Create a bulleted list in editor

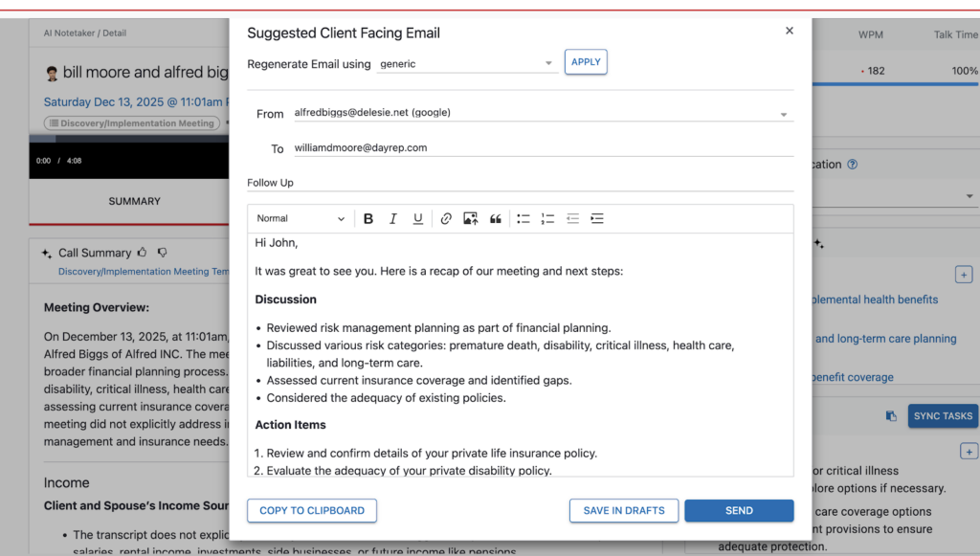(x=523, y=219)
